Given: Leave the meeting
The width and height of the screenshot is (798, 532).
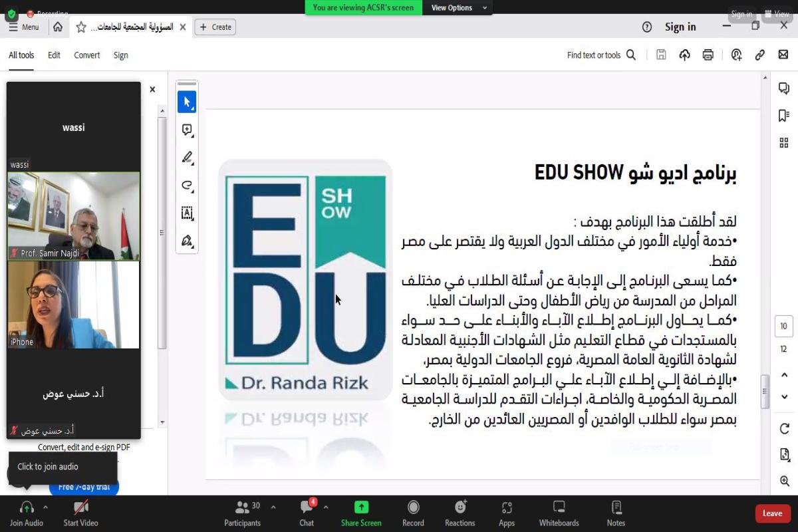Looking at the screenshot, I should (x=772, y=513).
